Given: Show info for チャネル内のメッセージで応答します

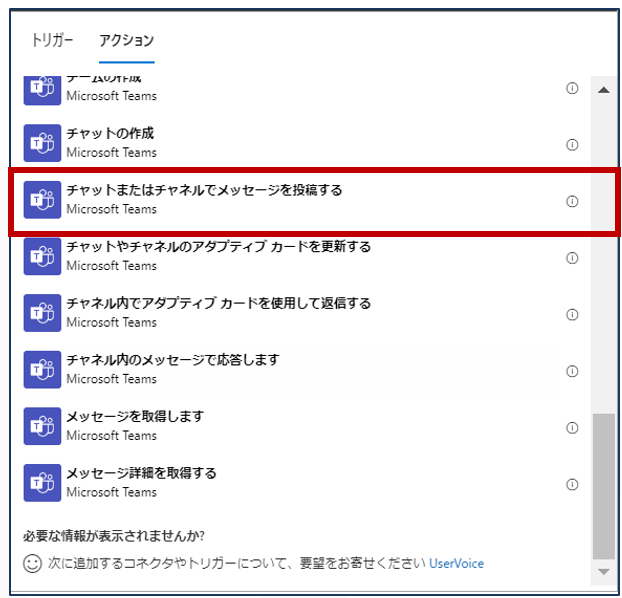Looking at the screenshot, I should point(572,371).
